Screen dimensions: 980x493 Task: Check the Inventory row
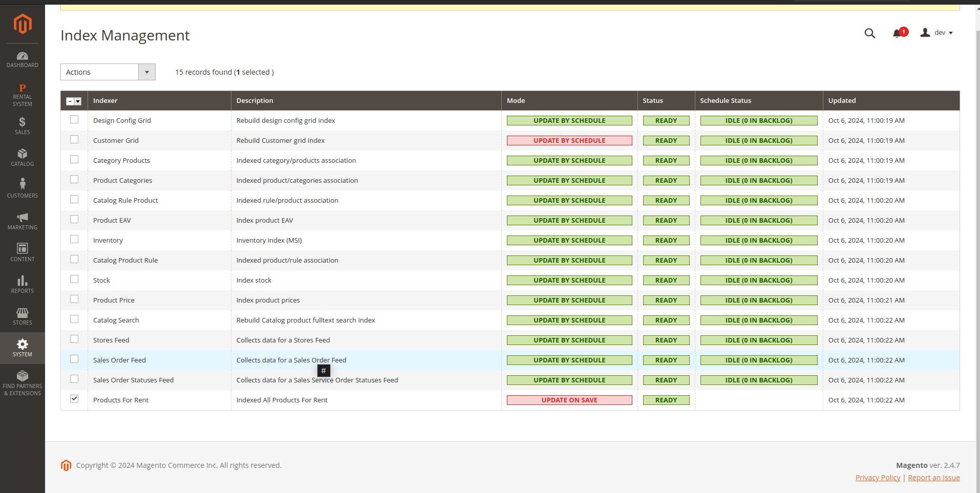[x=74, y=239]
